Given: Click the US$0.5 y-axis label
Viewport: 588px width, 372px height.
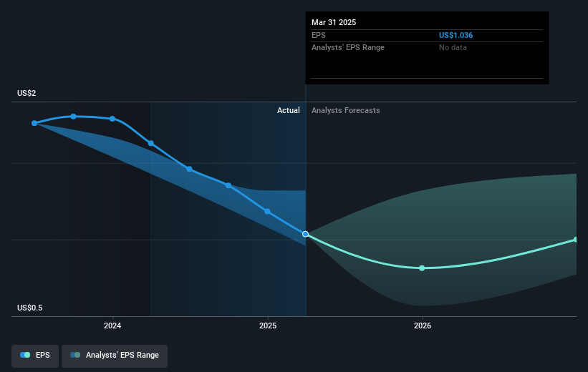Looking at the screenshot, I should pyautogui.click(x=29, y=308).
